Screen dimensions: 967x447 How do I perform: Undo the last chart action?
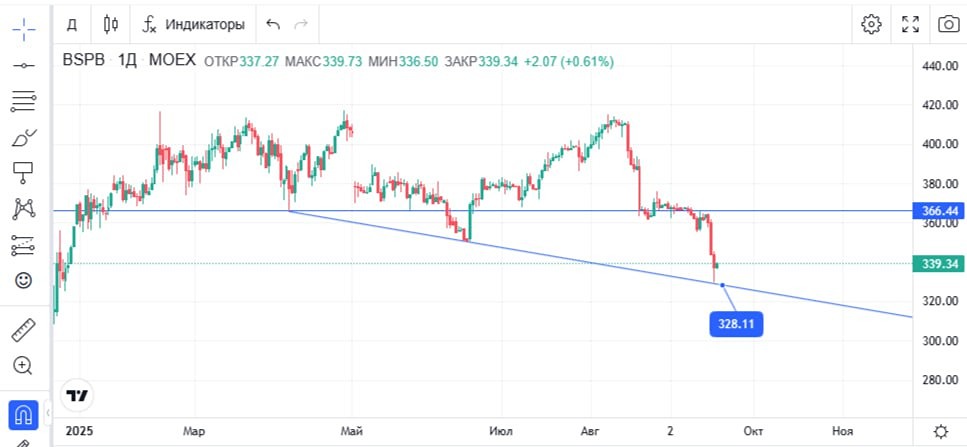click(x=273, y=25)
